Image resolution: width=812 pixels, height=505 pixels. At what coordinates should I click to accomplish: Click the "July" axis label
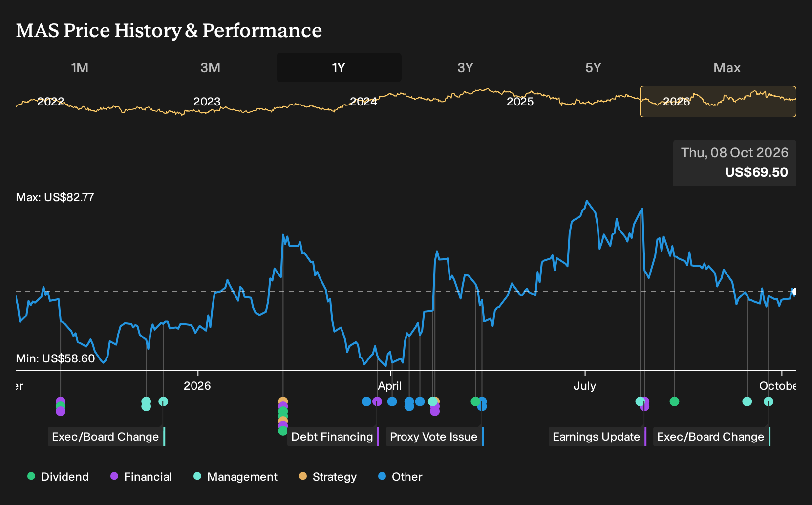tap(585, 386)
